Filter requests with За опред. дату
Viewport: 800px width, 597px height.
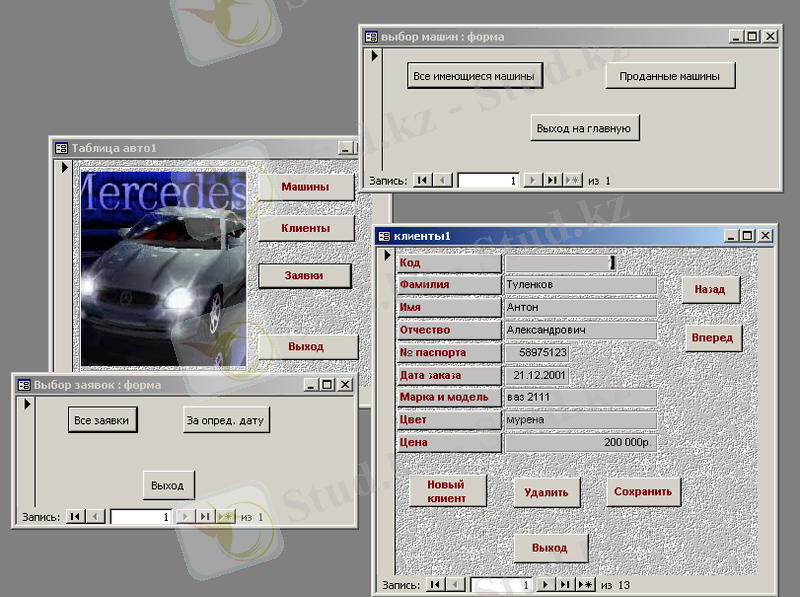point(226,420)
